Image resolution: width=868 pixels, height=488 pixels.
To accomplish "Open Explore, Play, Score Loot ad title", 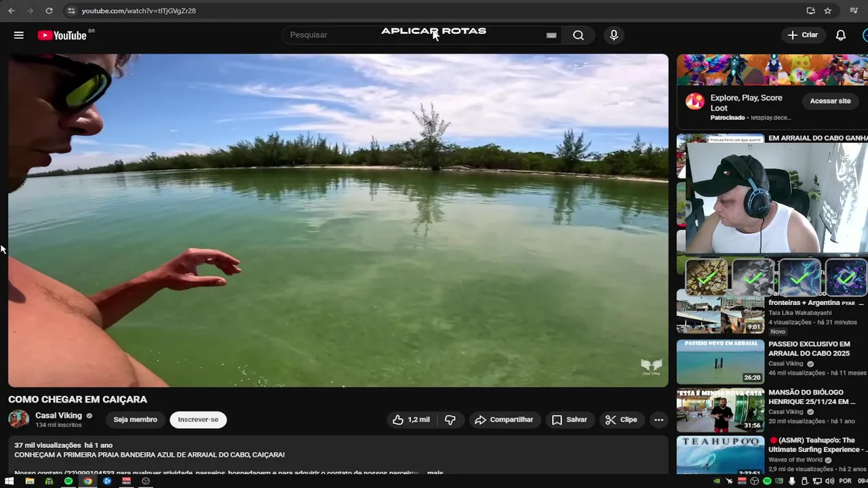I will [746, 102].
